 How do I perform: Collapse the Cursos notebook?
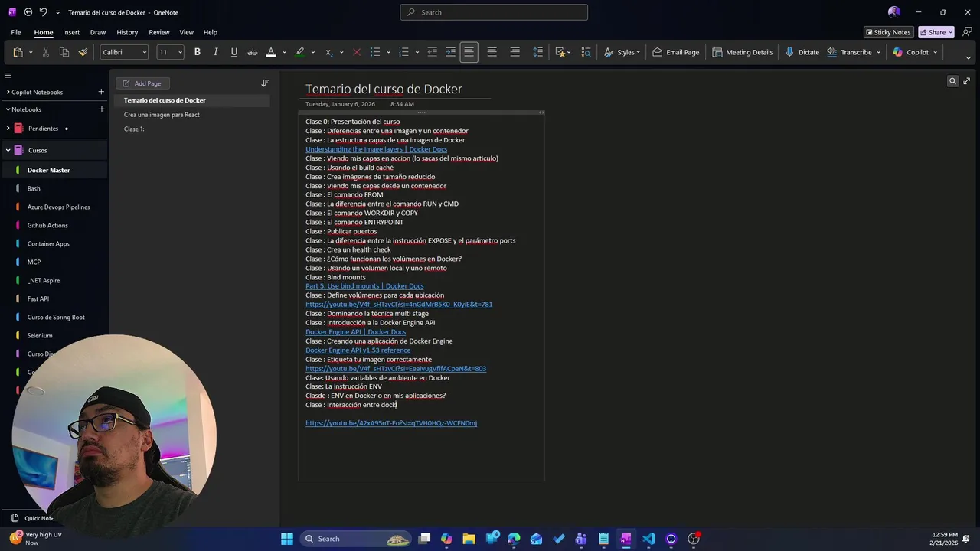[8, 150]
